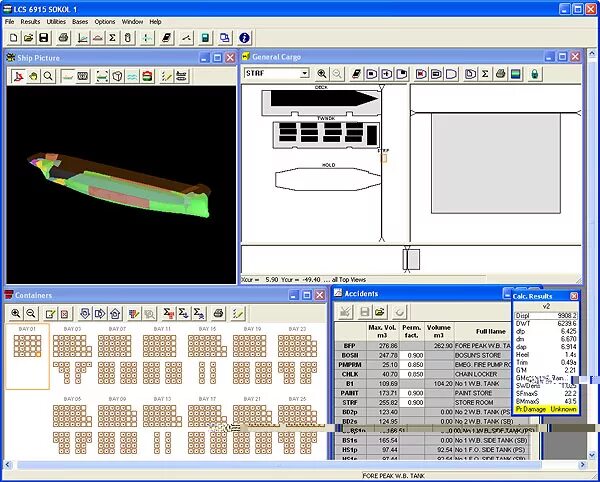Open the Help menu
The image size is (600, 482).
[x=155, y=22]
